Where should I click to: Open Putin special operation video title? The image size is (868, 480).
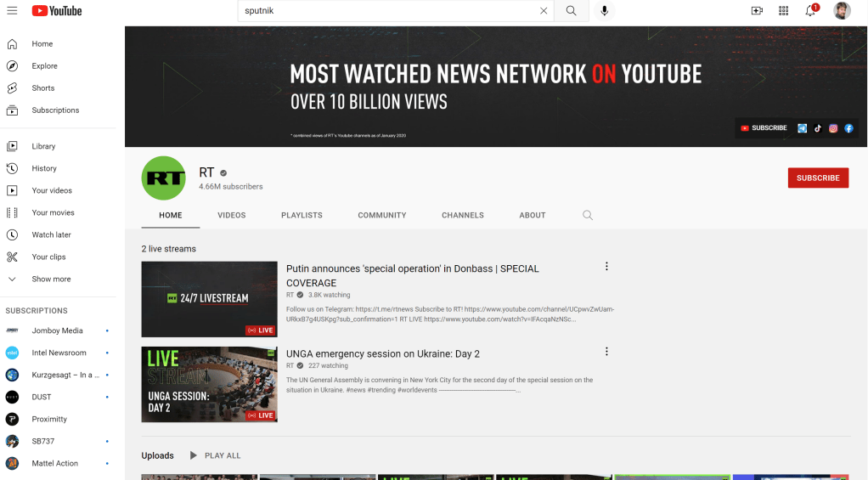point(413,276)
